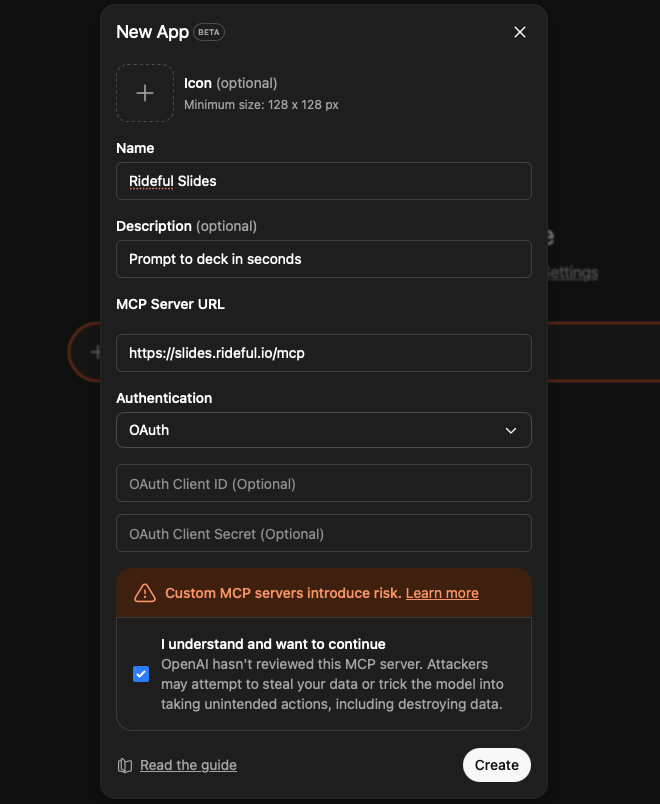Click the MCP Server URL field

[x=323, y=352]
